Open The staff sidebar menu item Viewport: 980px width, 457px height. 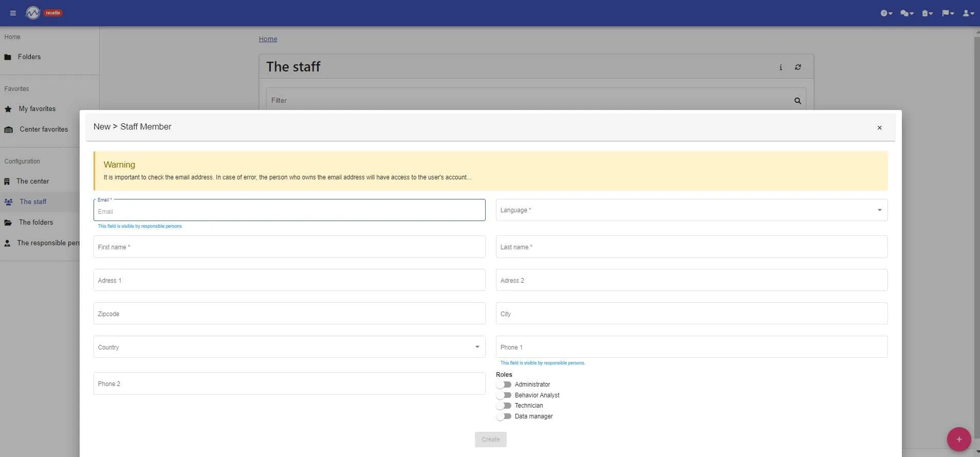coord(40,202)
